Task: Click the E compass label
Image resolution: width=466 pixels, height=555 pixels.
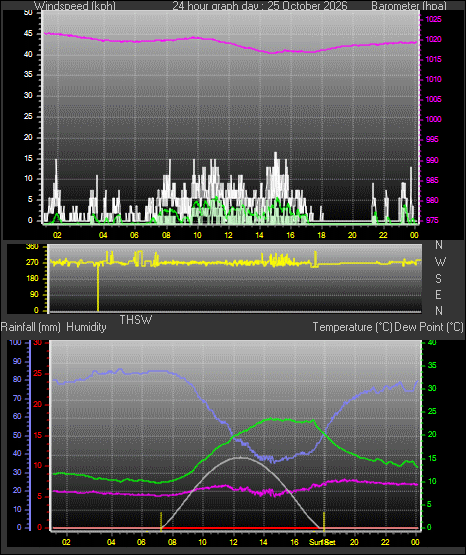Action: [438, 294]
